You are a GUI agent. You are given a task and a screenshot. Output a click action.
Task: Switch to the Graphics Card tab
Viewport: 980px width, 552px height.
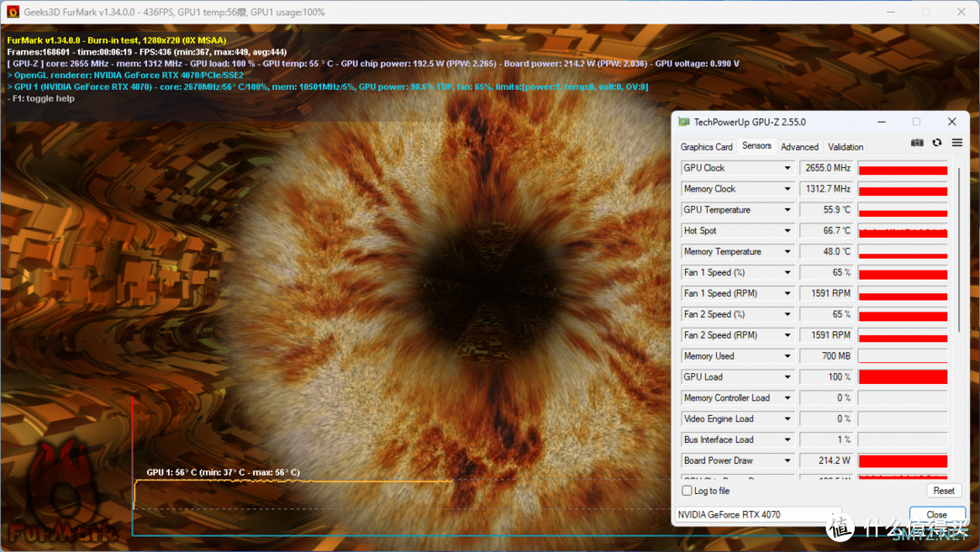[x=706, y=147]
